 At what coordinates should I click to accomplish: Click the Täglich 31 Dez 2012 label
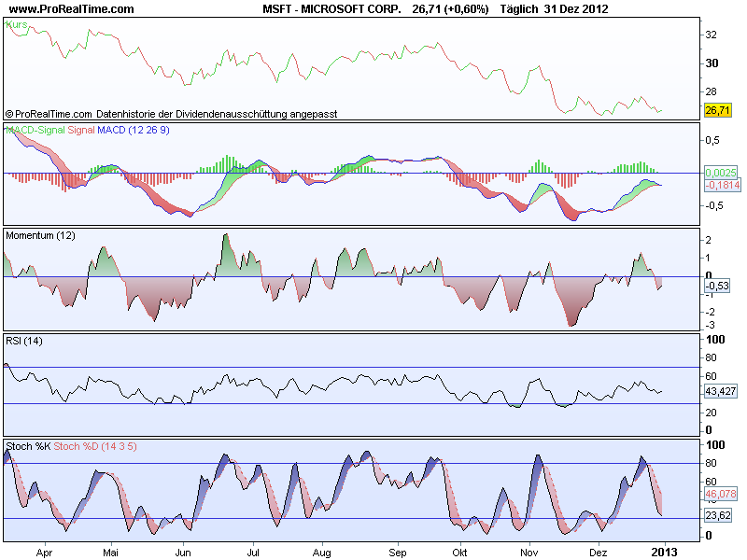click(554, 9)
